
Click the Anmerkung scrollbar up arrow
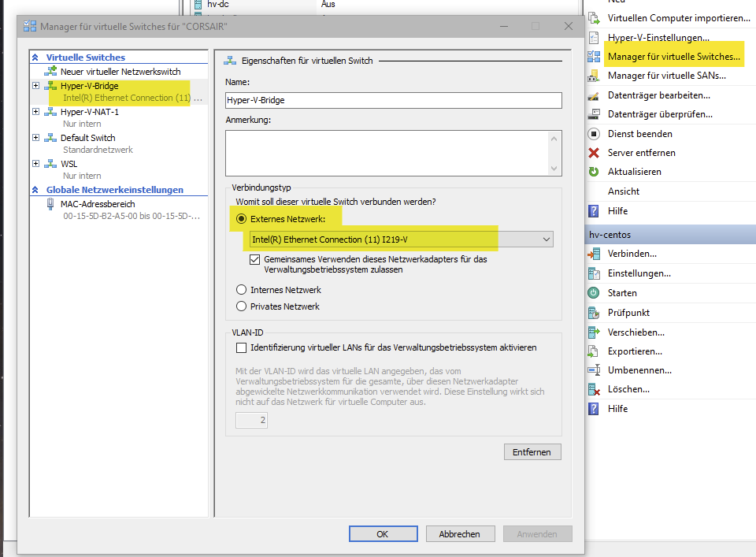click(x=554, y=139)
